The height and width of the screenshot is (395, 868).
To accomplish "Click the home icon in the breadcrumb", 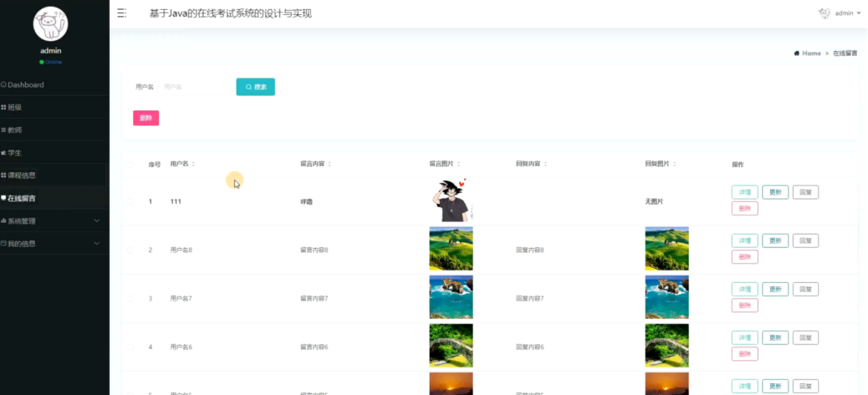I will [x=797, y=53].
